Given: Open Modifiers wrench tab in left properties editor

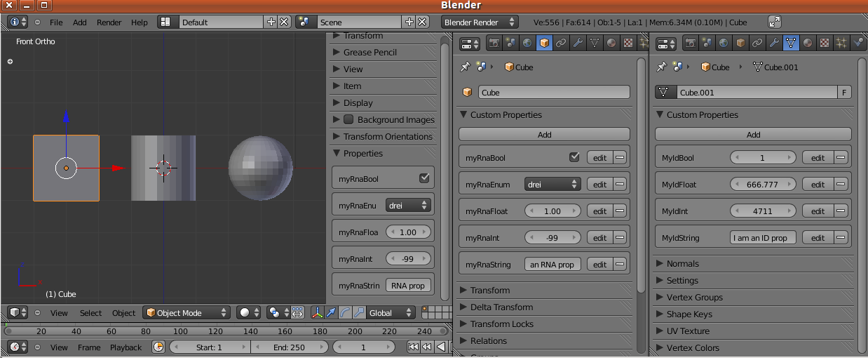Looking at the screenshot, I should coord(578,44).
